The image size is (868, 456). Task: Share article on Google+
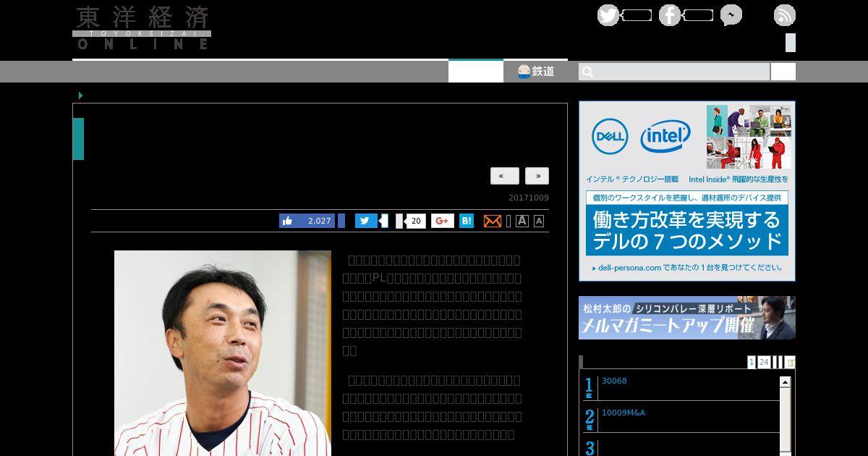[443, 221]
